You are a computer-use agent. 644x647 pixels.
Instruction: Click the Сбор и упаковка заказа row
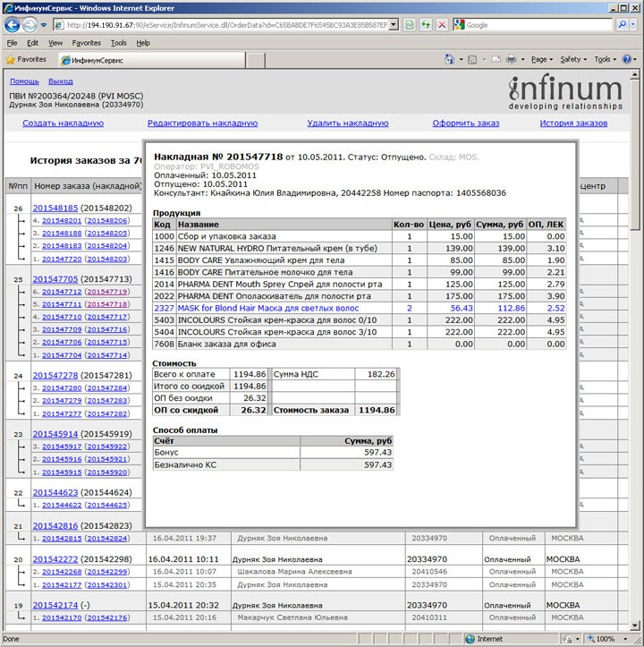tap(360, 236)
